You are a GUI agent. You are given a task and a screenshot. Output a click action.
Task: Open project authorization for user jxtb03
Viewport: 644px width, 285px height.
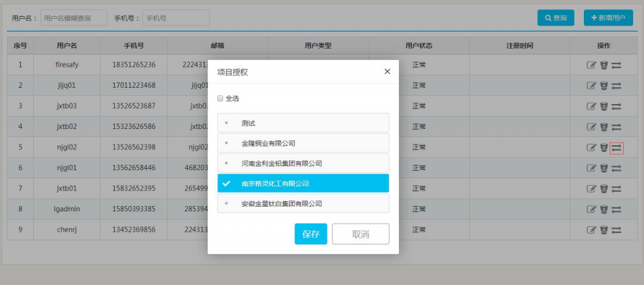coord(616,106)
